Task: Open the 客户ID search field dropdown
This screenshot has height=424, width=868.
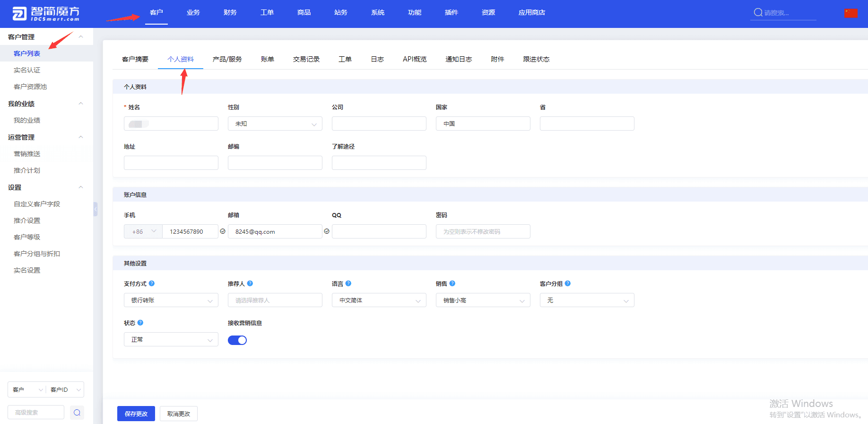Action: (x=65, y=389)
